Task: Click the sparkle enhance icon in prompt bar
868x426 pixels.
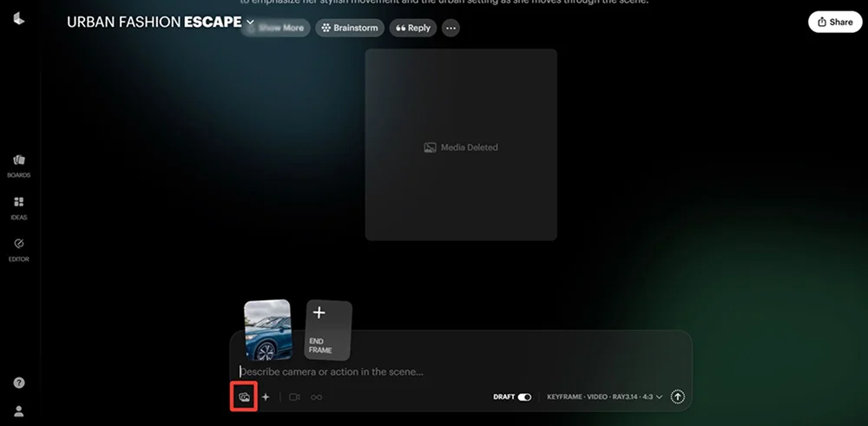Action: pos(266,397)
